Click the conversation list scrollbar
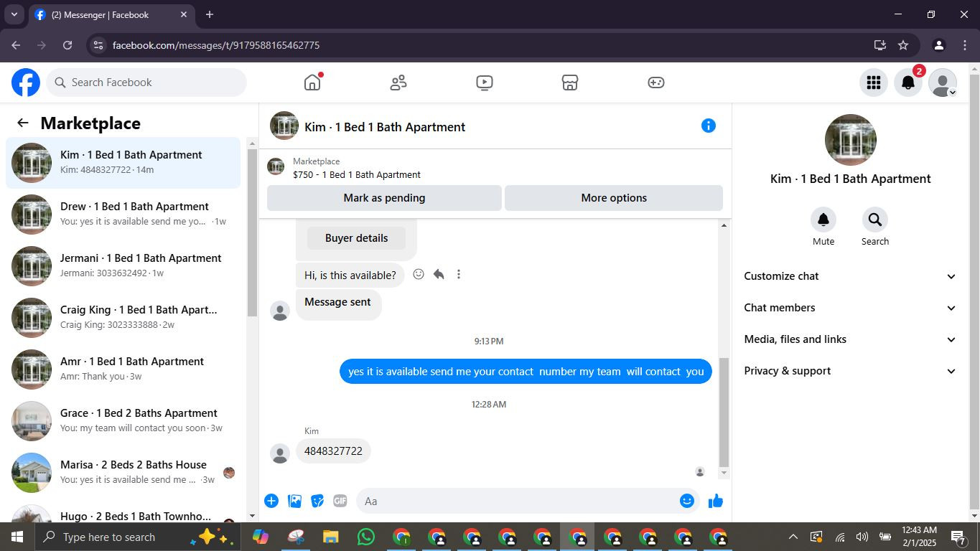 252,232
